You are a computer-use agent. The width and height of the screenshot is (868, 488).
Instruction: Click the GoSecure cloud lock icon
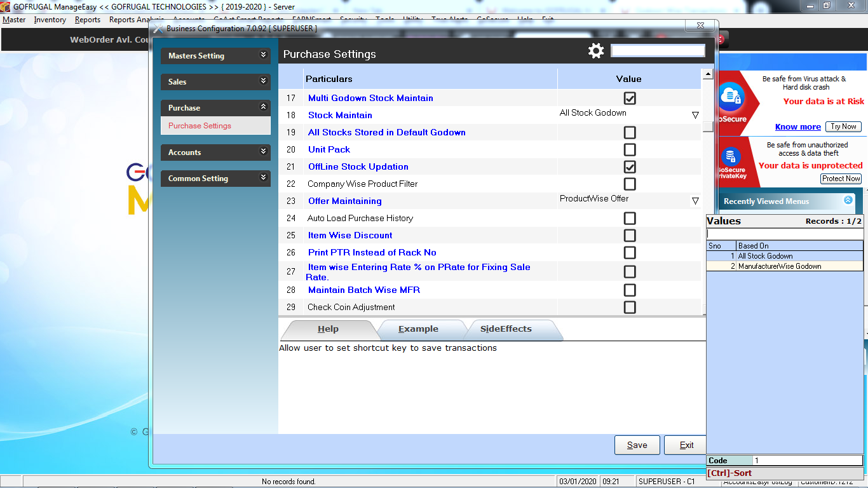point(731,96)
